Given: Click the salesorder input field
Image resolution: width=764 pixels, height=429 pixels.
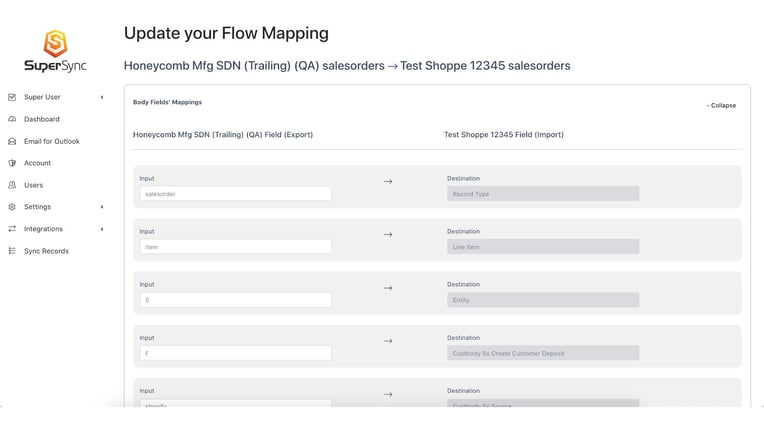Looking at the screenshot, I should click(x=235, y=194).
